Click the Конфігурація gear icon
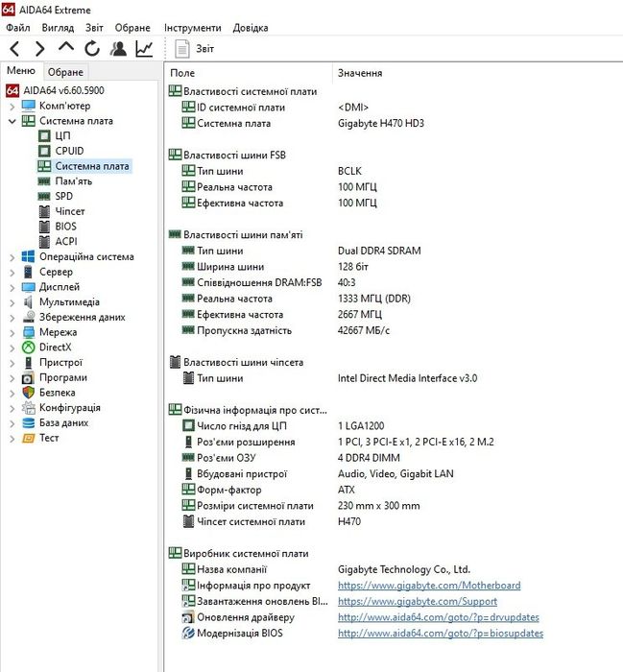The image size is (623, 672). point(28,408)
